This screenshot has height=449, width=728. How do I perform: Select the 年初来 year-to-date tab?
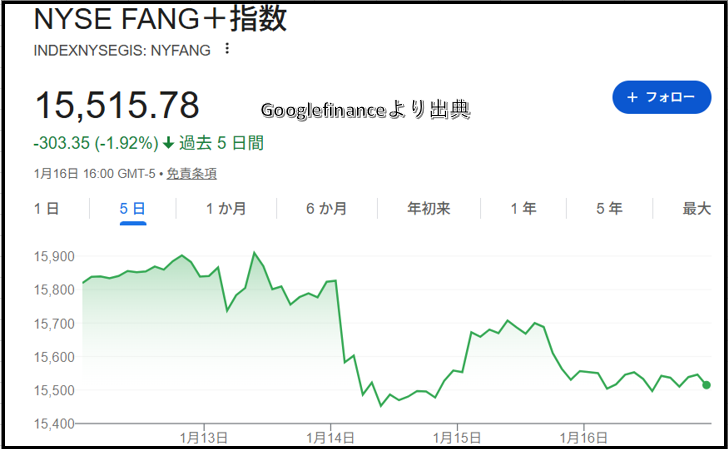coord(429,209)
